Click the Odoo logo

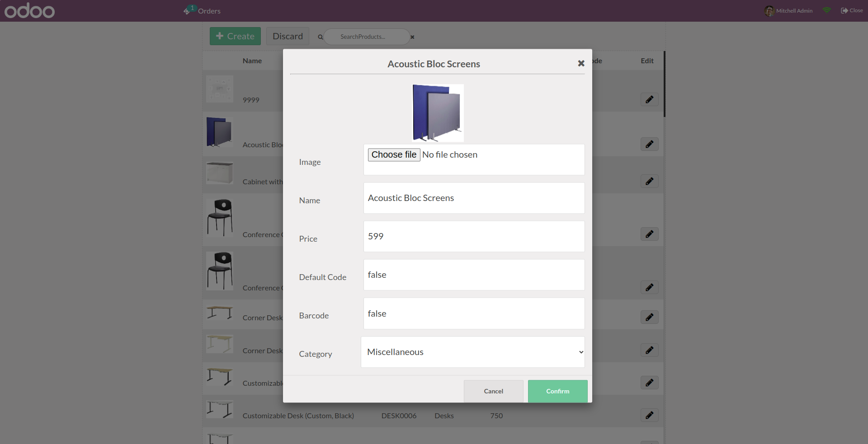[x=30, y=11]
